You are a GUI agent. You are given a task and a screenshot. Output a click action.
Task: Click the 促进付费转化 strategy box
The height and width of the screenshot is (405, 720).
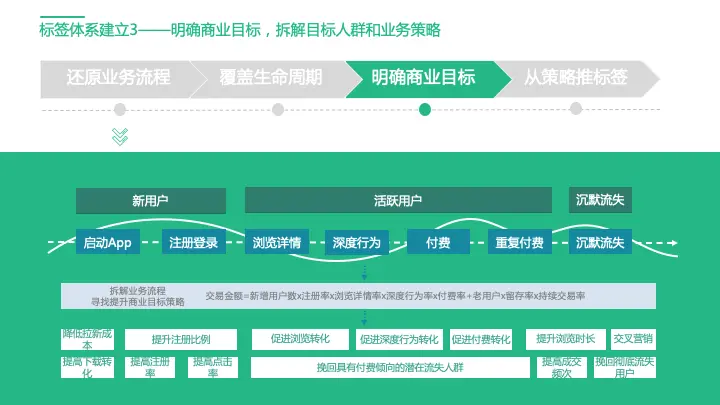(481, 339)
